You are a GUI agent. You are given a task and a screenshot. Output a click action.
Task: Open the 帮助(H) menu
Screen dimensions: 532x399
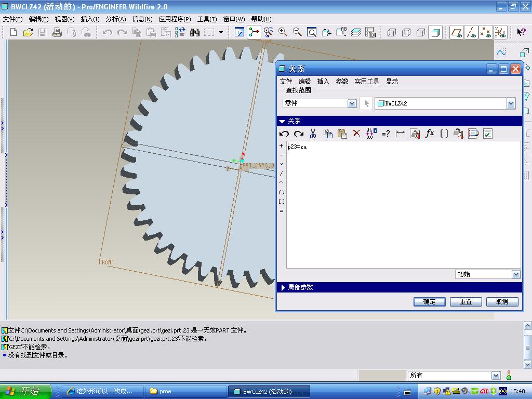point(261,19)
